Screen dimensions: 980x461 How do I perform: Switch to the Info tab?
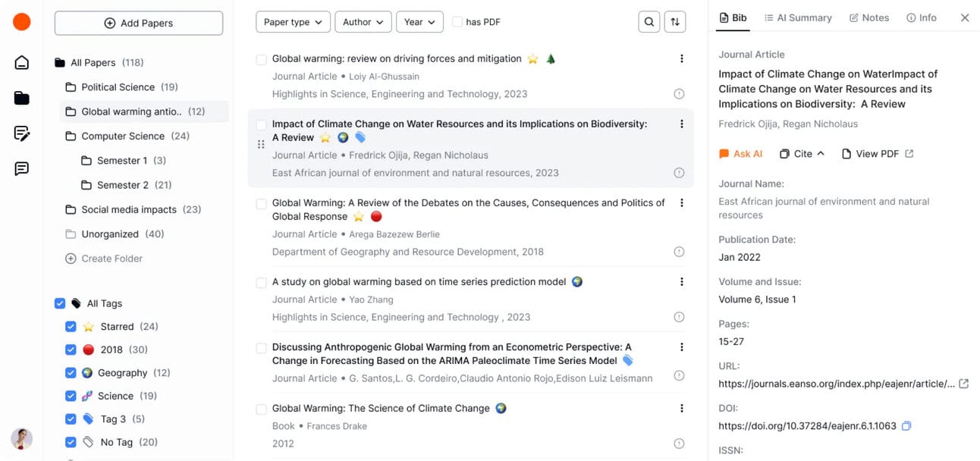click(x=922, y=17)
